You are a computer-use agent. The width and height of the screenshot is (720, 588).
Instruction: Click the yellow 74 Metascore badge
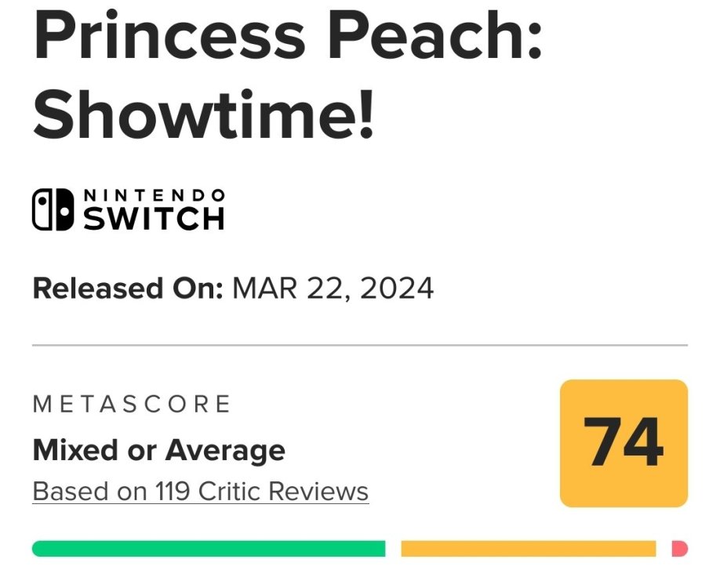[624, 443]
